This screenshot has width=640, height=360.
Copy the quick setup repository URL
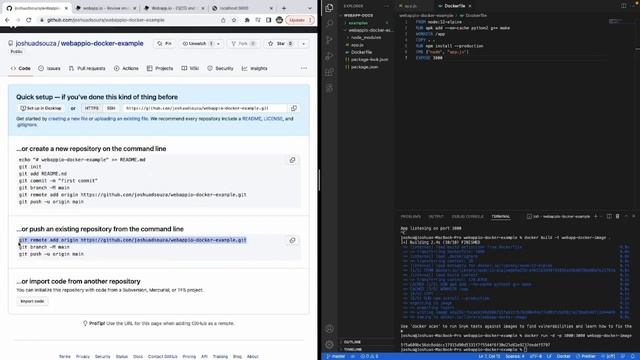(293, 108)
